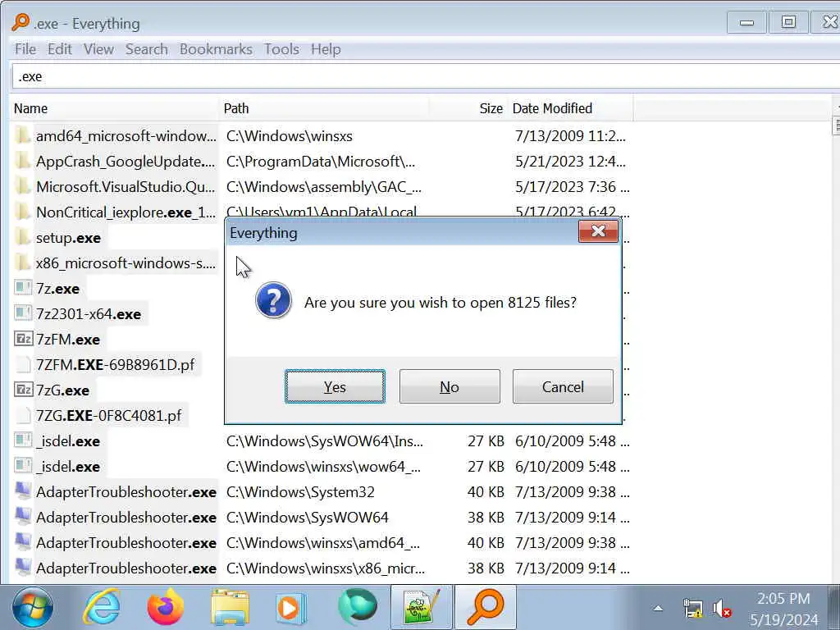Cancel the open files dialog
Screen dimensions: 840x630
[563, 386]
